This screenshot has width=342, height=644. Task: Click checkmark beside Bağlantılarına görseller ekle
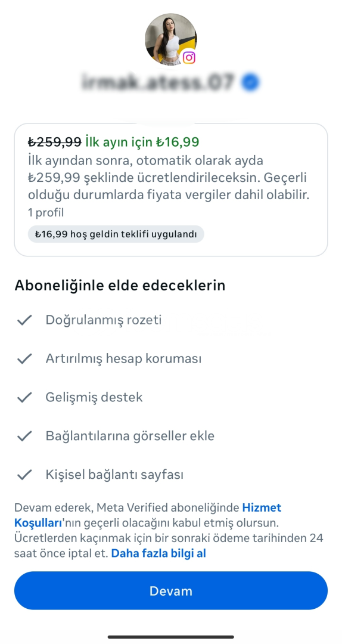(x=24, y=436)
